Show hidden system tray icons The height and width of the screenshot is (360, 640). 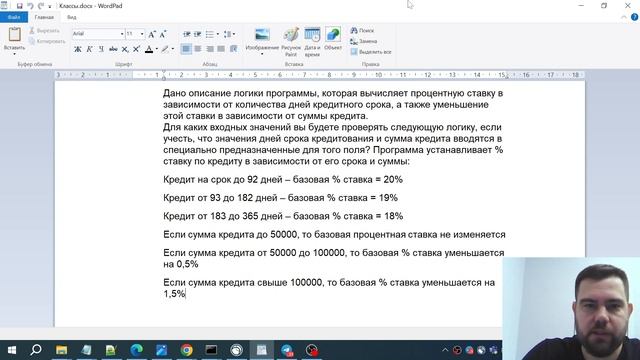coord(445,350)
